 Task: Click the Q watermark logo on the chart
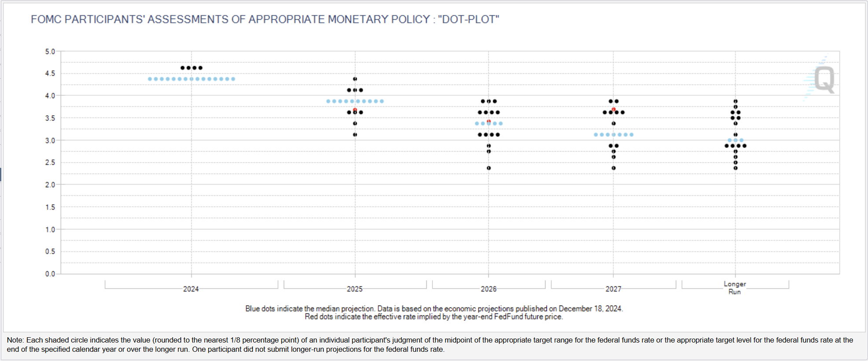tap(824, 79)
